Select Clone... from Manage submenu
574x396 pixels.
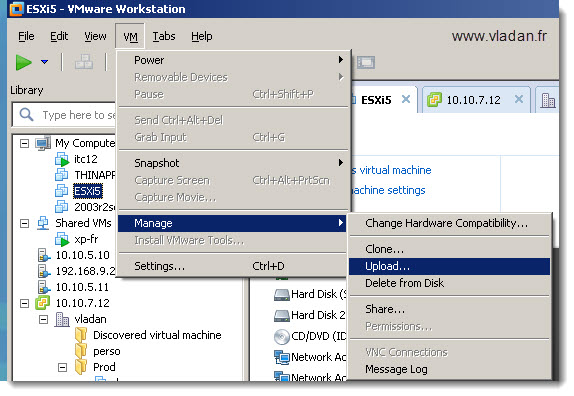(450, 249)
